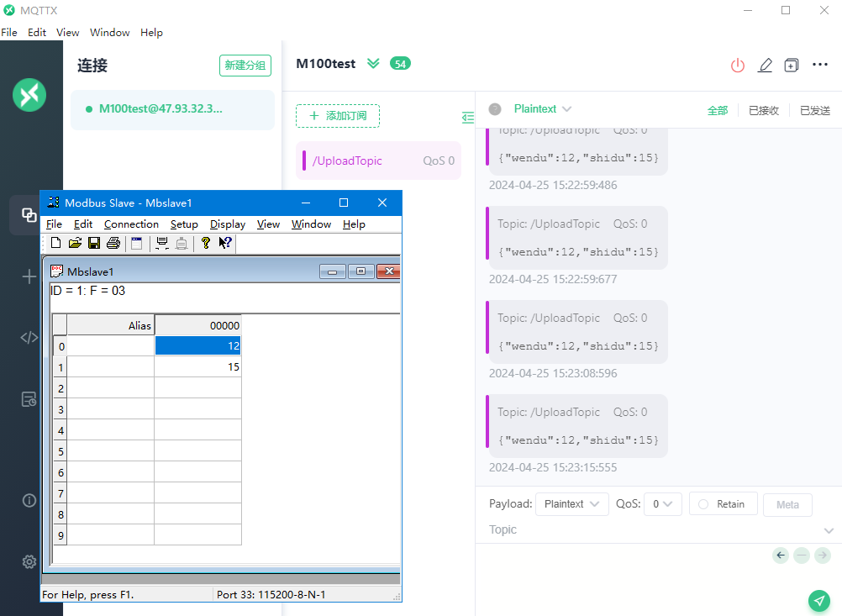Click the yellow question mark About icon
This screenshot has width=842, height=616.
click(x=205, y=243)
